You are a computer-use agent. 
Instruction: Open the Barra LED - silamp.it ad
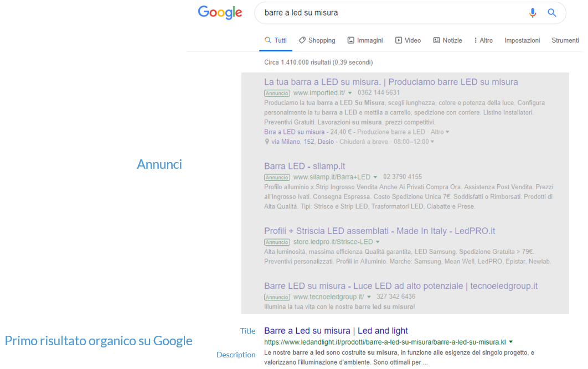pos(305,166)
